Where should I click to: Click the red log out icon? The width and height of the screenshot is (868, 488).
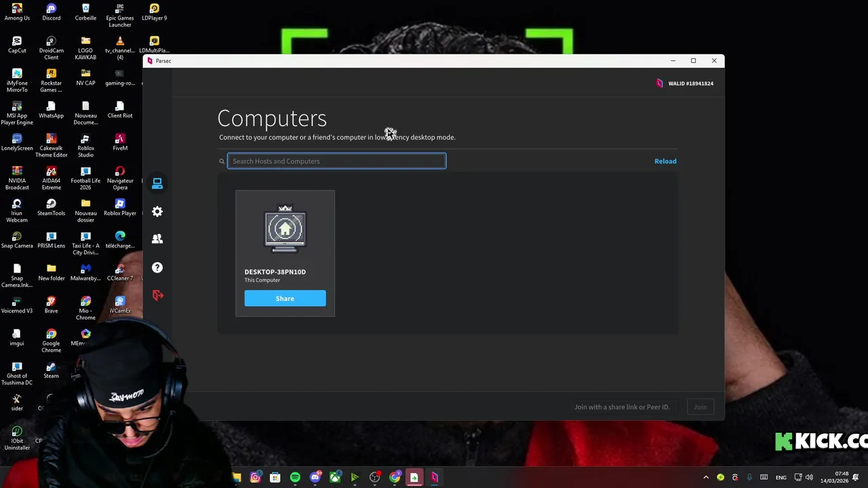pyautogui.click(x=157, y=295)
